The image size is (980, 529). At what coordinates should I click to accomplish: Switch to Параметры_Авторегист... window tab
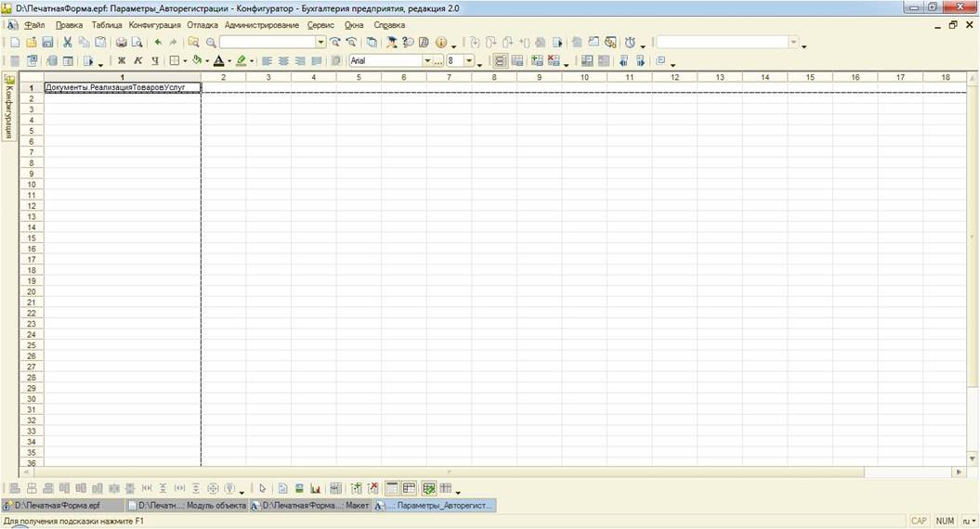pyautogui.click(x=435, y=505)
